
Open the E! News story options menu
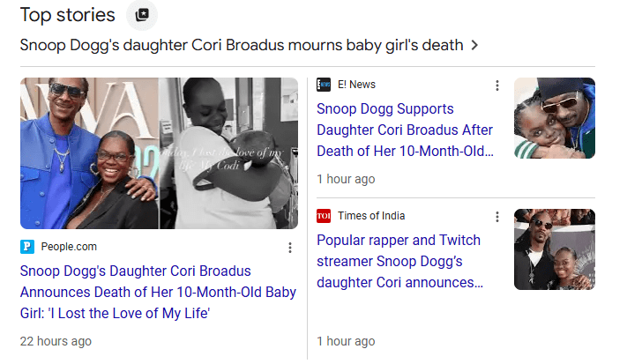497,85
